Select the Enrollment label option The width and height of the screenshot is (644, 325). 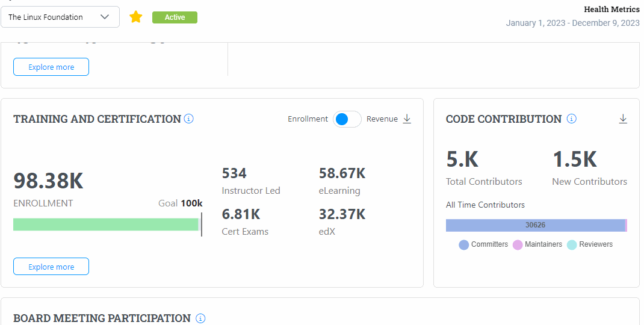pos(308,119)
